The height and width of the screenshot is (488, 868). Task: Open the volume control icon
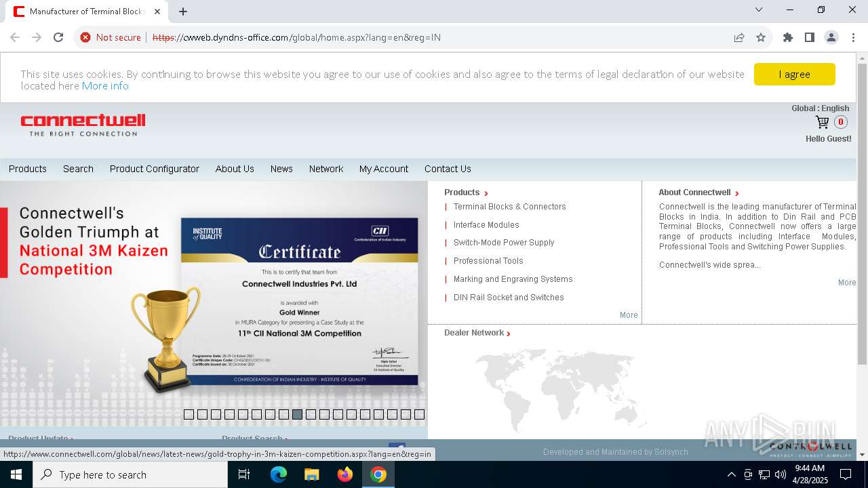(781, 474)
